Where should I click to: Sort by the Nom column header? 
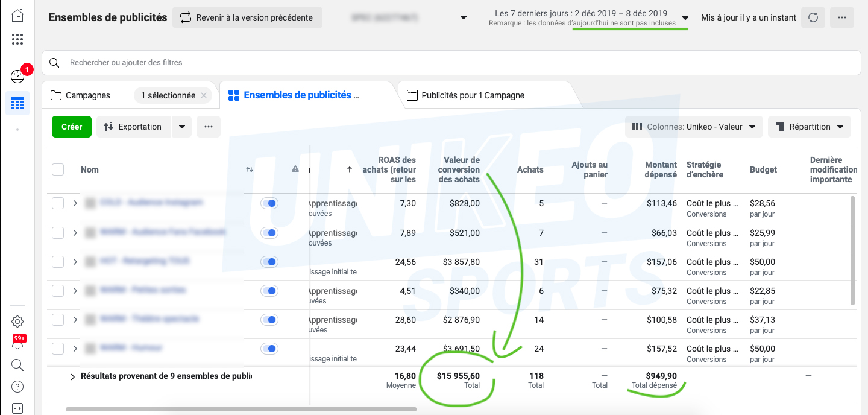click(x=90, y=169)
